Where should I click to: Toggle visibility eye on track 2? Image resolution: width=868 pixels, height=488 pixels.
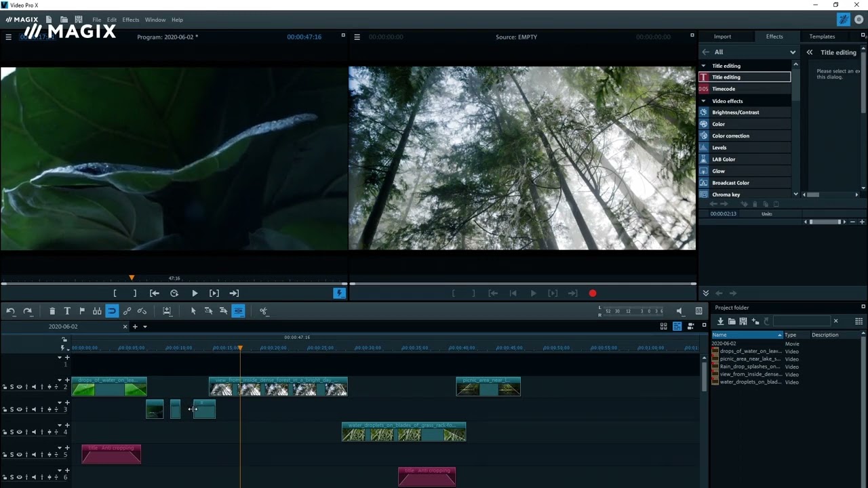tap(19, 387)
